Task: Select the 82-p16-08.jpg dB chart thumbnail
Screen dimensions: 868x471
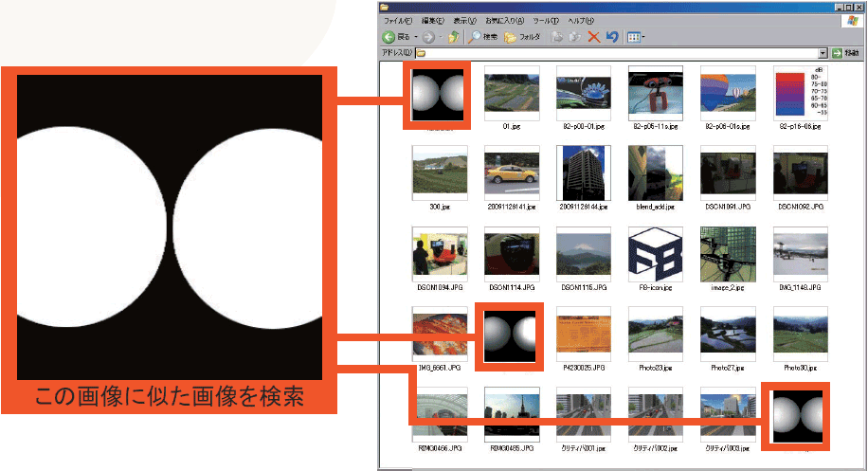Action: 801,93
